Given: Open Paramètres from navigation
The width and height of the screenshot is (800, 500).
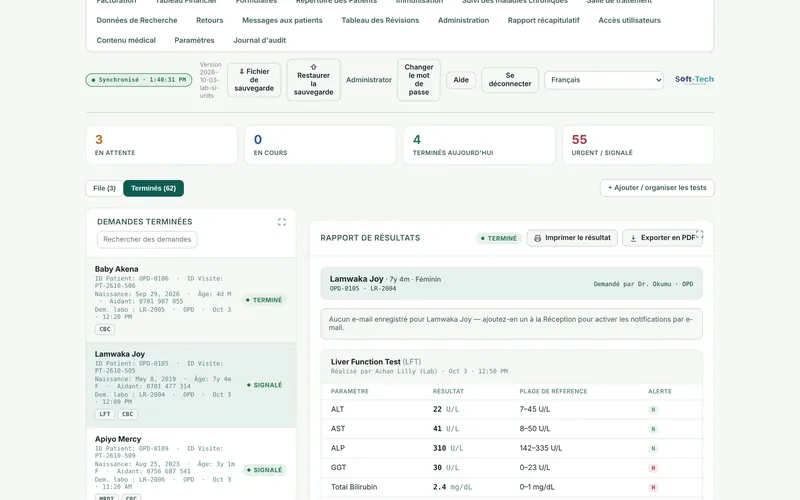Looking at the screenshot, I should [x=194, y=40].
